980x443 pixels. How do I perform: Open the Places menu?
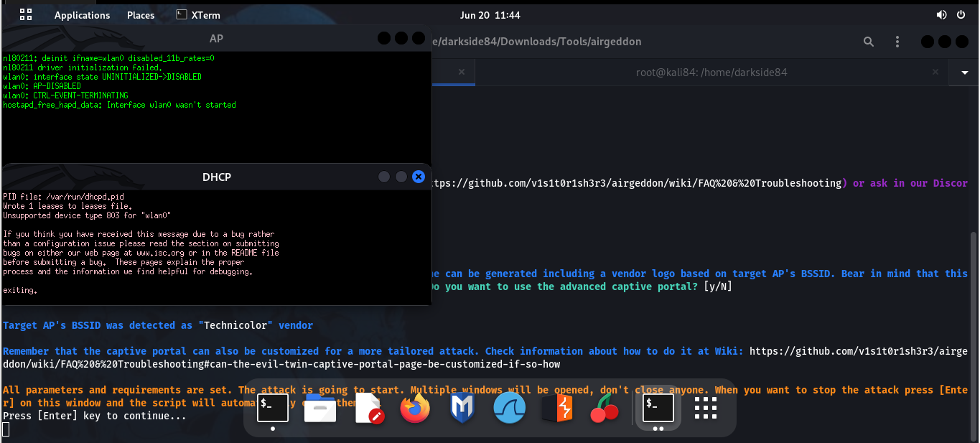(x=141, y=14)
